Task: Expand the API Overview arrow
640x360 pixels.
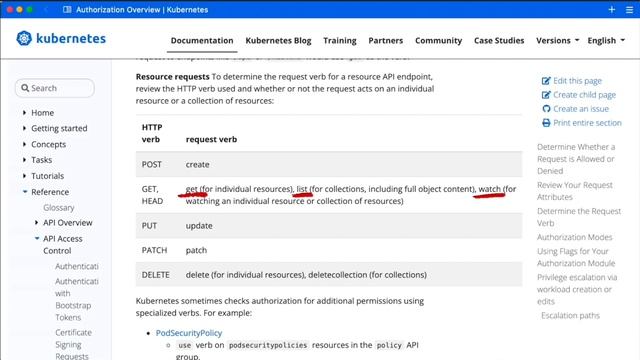Action: point(36,222)
